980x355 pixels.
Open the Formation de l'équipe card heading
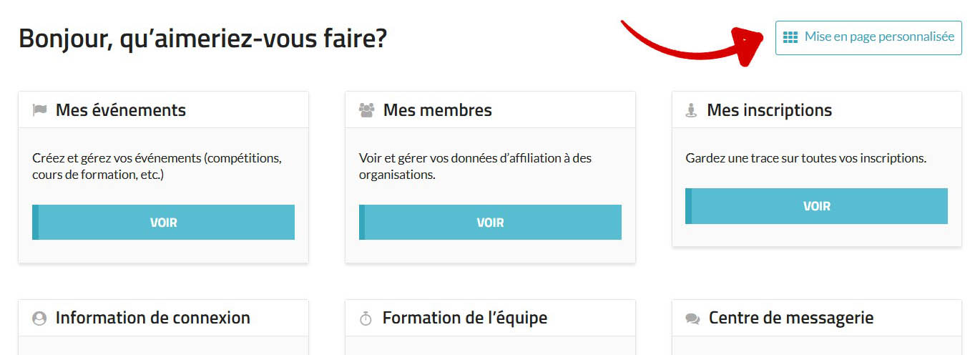pyautogui.click(x=464, y=318)
